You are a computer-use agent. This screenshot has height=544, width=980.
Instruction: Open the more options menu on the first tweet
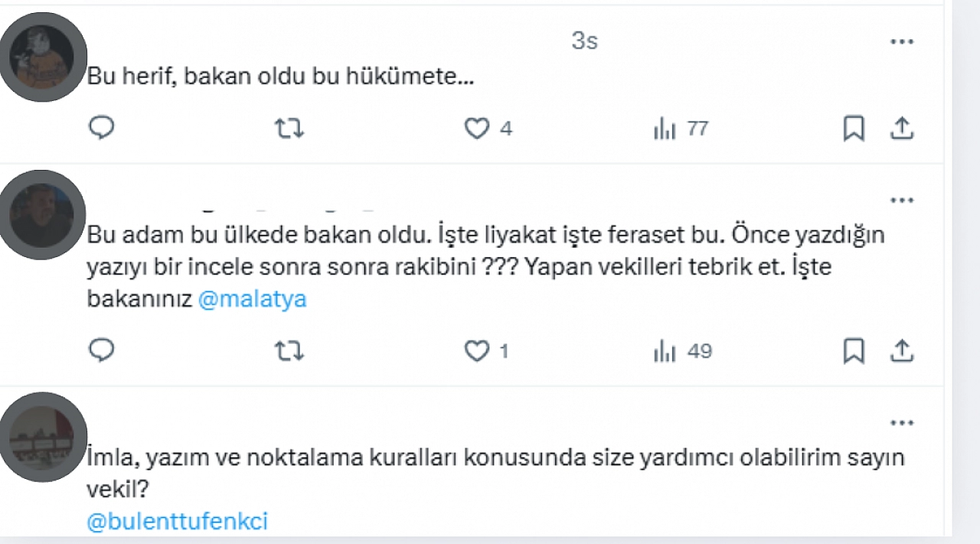[902, 41]
